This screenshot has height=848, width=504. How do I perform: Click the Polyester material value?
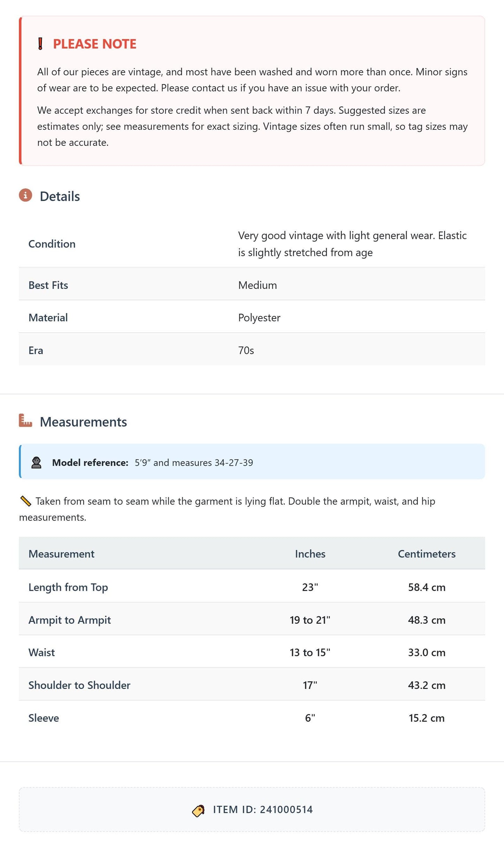[259, 318]
